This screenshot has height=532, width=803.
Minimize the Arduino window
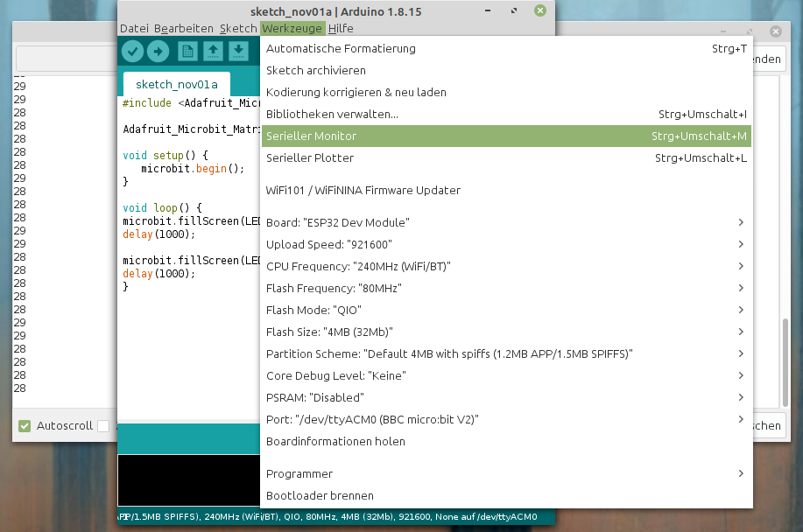coord(488,10)
